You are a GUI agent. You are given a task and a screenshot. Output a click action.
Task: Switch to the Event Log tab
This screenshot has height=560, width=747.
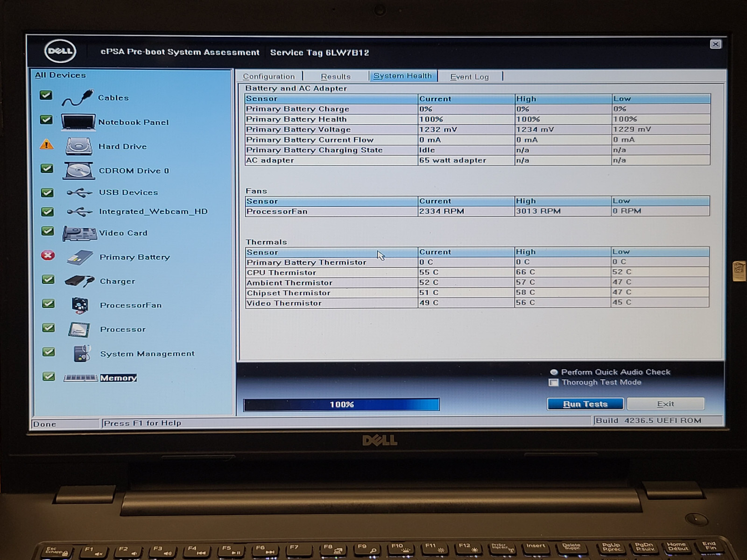pos(469,77)
